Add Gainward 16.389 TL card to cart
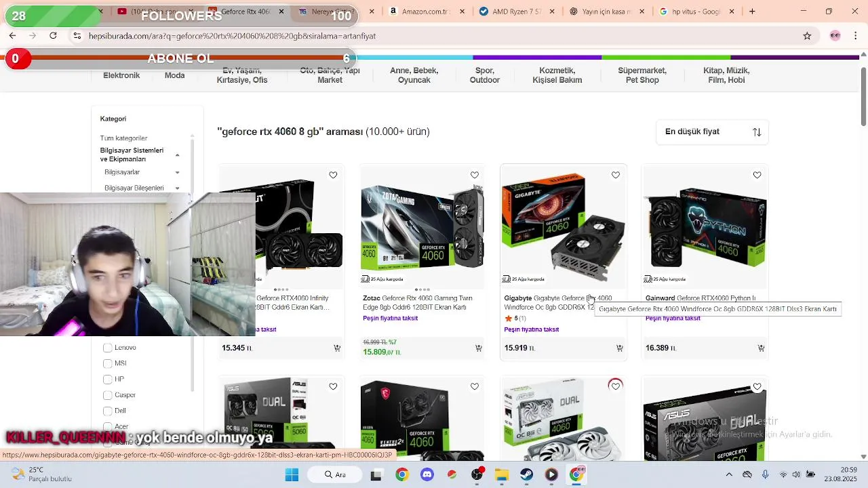 tap(761, 348)
